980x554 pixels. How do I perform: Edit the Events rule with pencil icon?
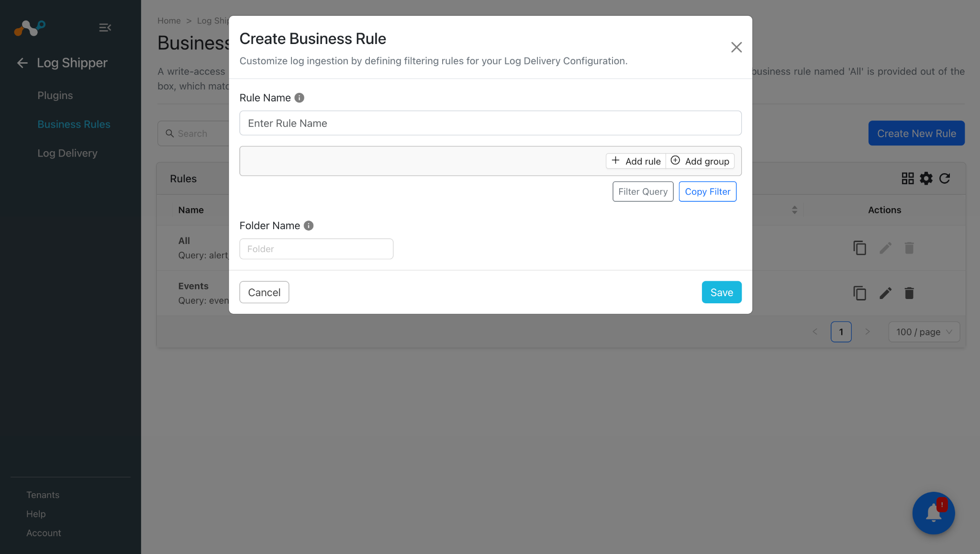point(886,293)
